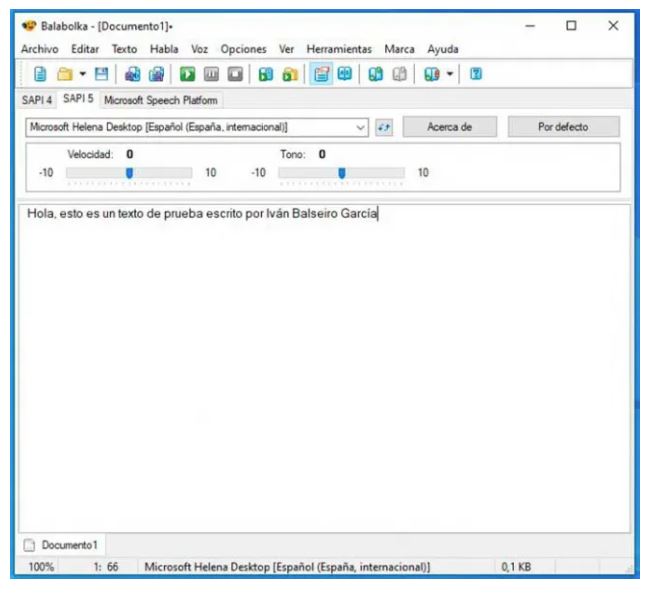
Task: Open the Ayuda menu
Action: pyautogui.click(x=443, y=49)
